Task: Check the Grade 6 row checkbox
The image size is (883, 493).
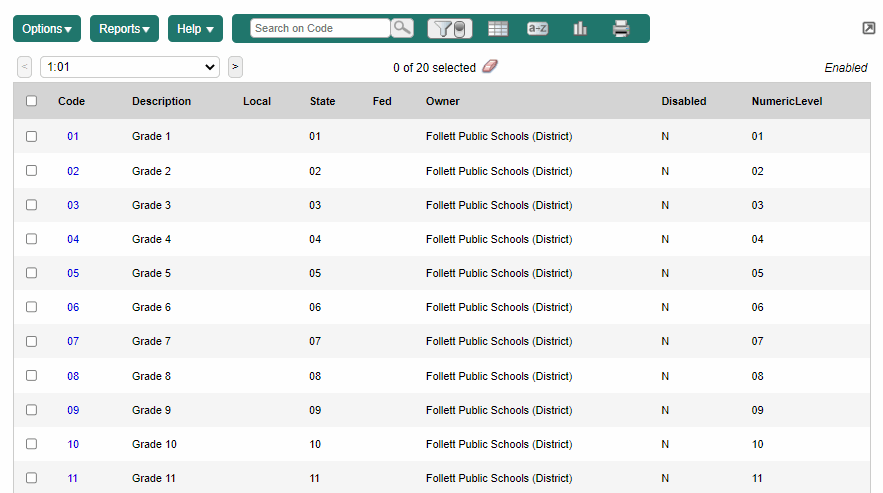Action: 32,307
